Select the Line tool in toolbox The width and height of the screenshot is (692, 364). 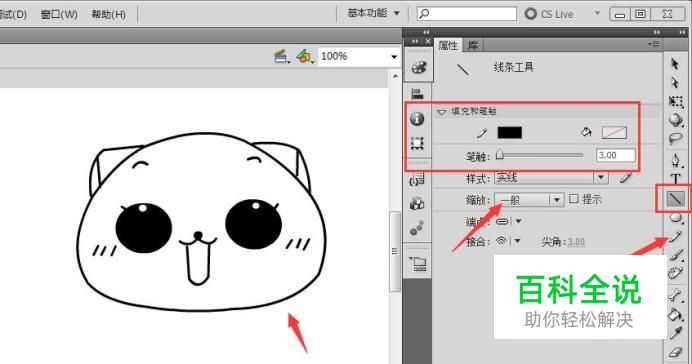click(x=675, y=199)
